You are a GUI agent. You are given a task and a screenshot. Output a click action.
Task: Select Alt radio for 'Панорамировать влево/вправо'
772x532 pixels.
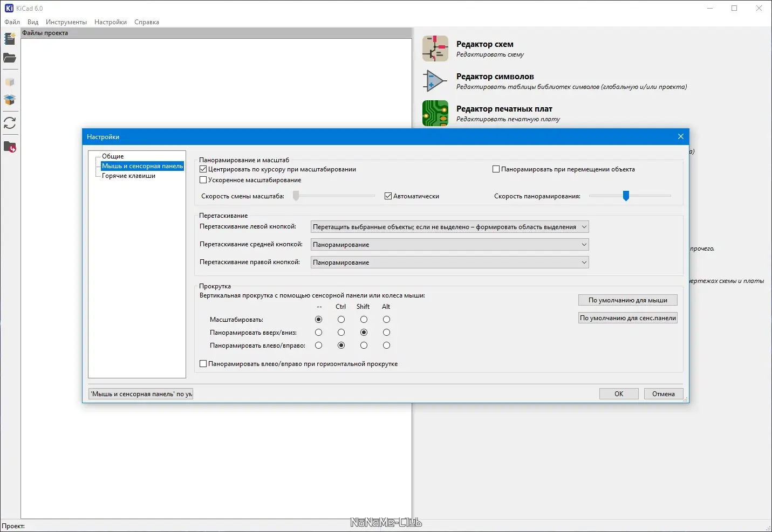coord(386,346)
